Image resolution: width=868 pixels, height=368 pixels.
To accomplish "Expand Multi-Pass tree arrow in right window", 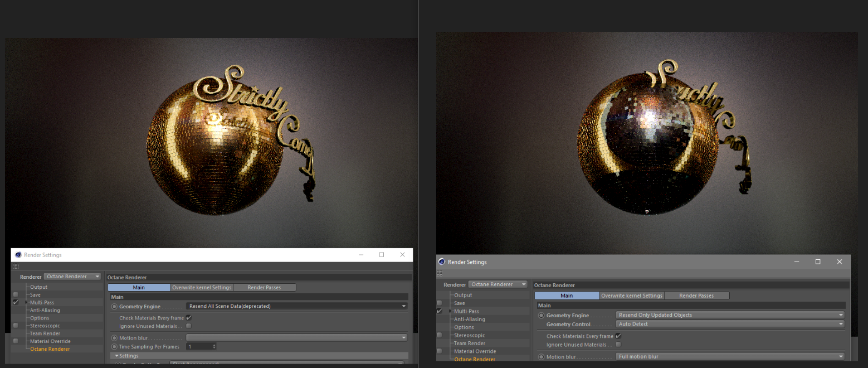I will click(x=450, y=311).
